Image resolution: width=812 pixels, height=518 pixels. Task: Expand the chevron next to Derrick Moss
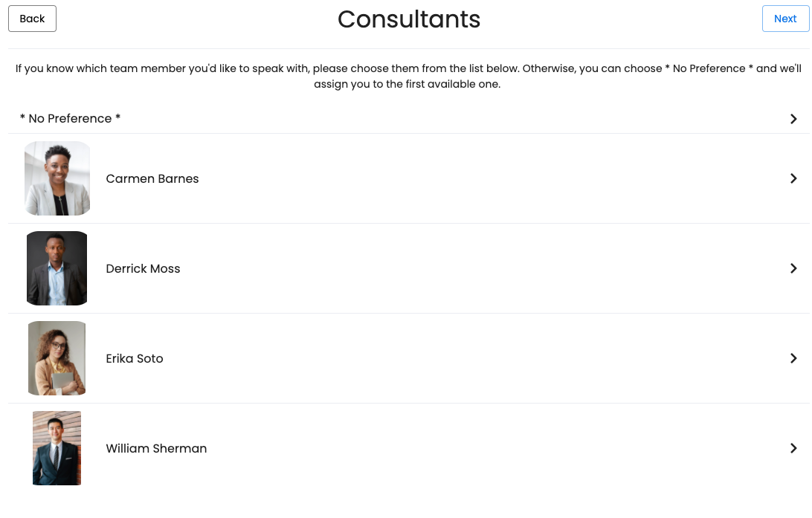[x=793, y=268]
